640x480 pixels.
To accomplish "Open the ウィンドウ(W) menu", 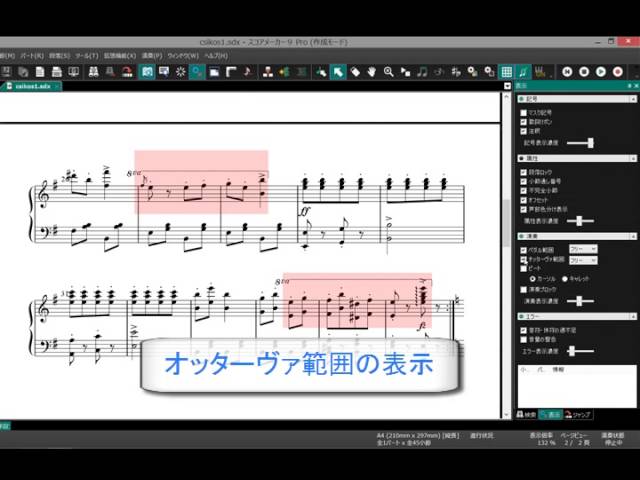I will tap(183, 56).
